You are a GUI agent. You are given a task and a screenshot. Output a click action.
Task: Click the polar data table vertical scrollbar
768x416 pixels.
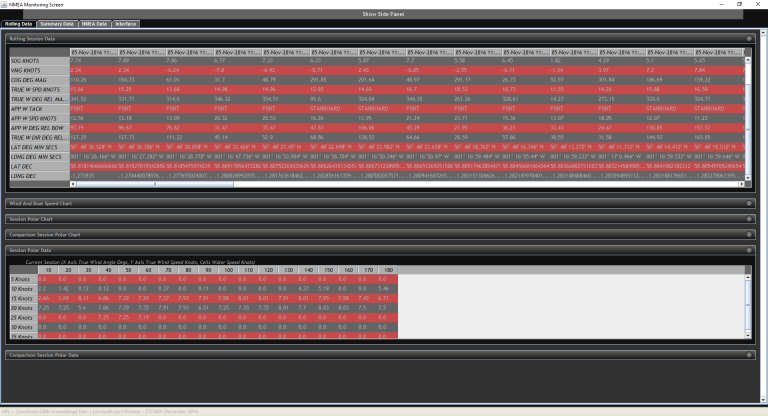pyautogui.click(x=748, y=306)
